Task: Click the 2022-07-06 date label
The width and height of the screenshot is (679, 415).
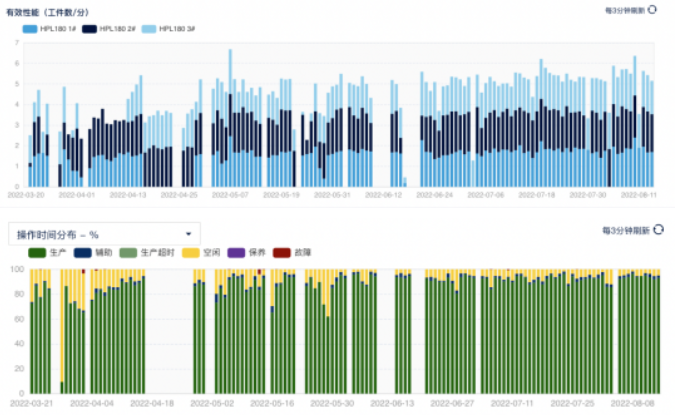Action: point(485,195)
